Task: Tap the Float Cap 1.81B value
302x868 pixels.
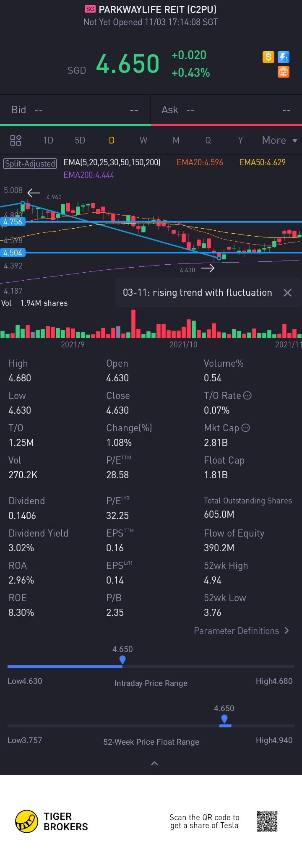Action: (216, 475)
